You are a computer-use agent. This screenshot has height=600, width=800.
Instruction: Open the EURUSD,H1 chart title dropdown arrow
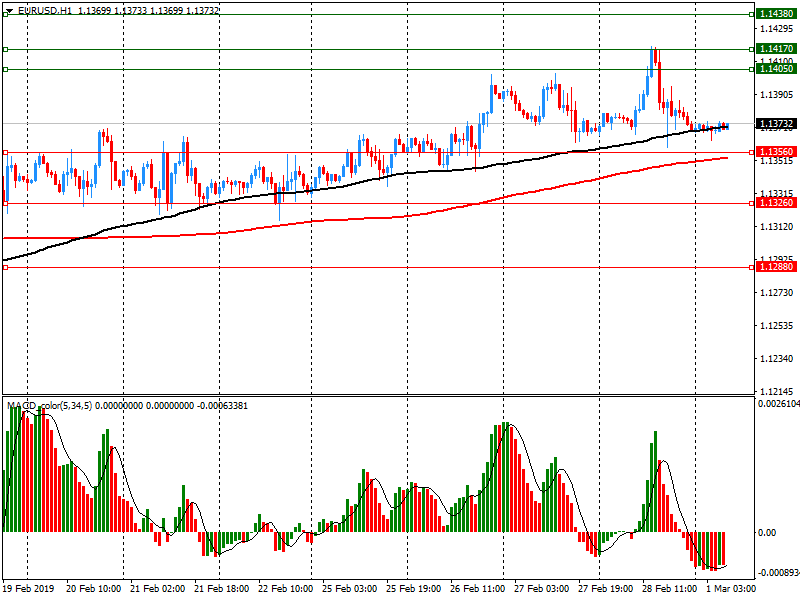coord(9,9)
